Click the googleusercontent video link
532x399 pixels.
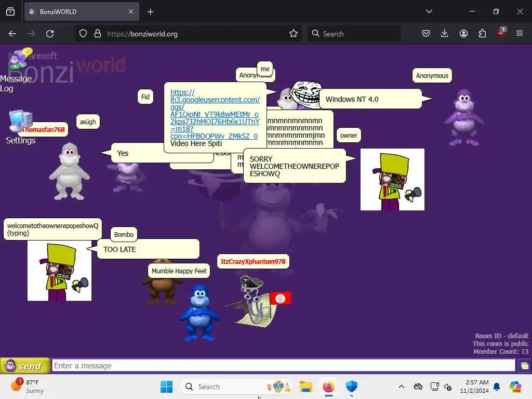(x=215, y=114)
